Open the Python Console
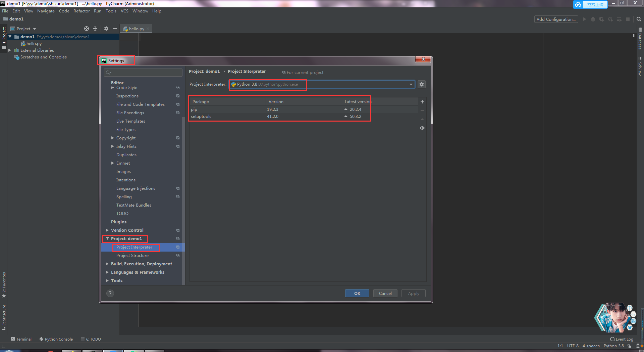Screen dimensions: 644x352 point(56,339)
